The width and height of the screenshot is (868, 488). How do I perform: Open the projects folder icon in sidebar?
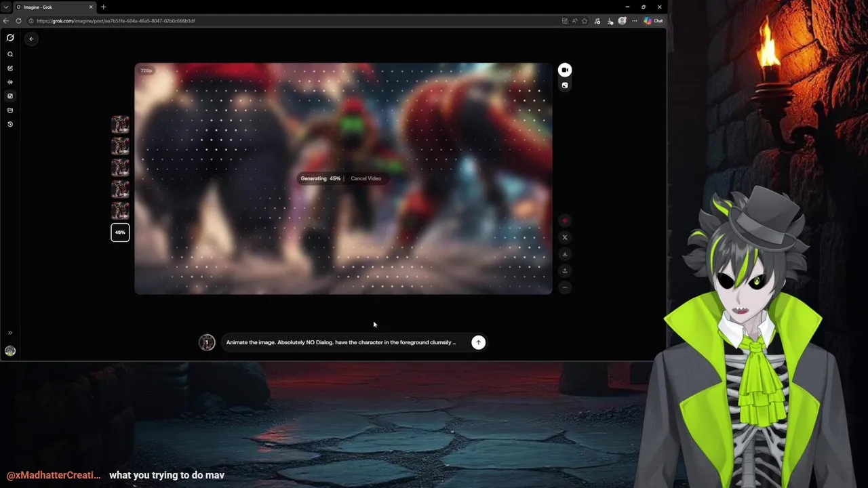click(10, 110)
